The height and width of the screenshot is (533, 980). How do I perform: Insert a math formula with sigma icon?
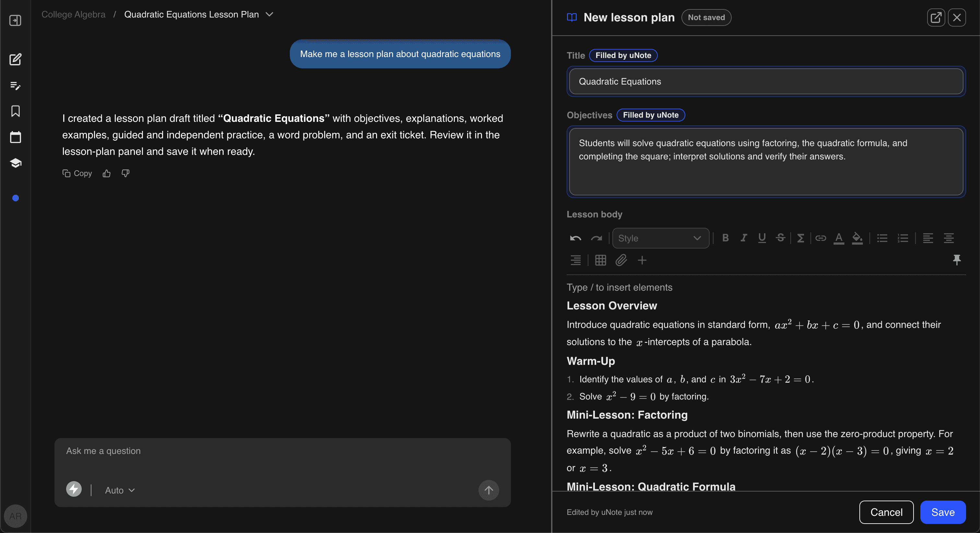pos(800,238)
